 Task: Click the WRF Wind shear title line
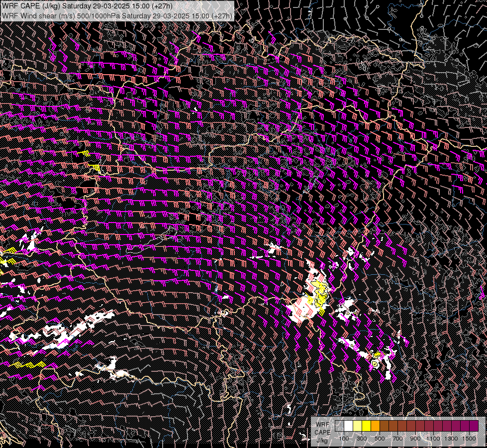pyautogui.click(x=117, y=16)
